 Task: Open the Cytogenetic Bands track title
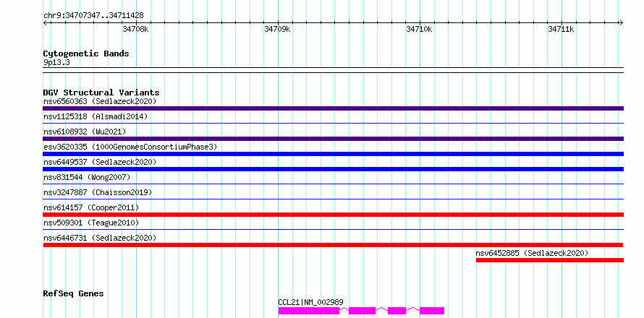click(x=86, y=53)
